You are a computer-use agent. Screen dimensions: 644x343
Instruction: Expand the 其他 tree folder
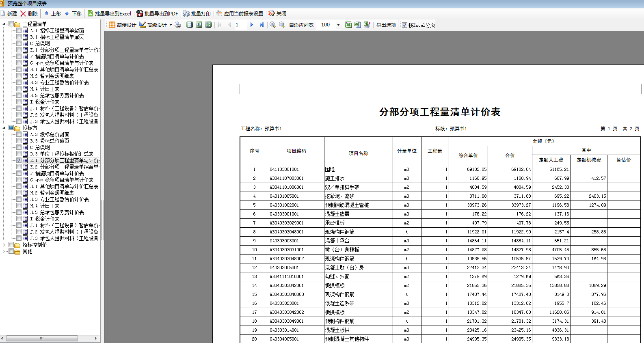coord(4,251)
